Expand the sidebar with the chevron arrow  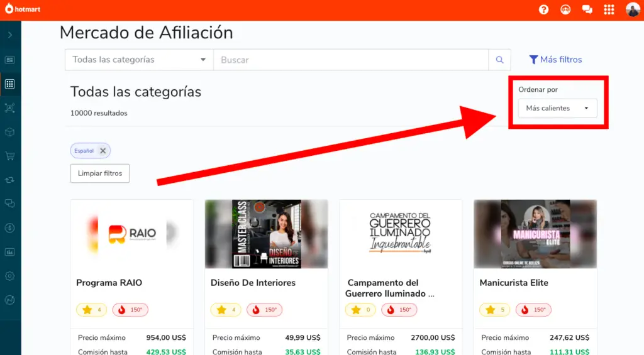point(10,35)
